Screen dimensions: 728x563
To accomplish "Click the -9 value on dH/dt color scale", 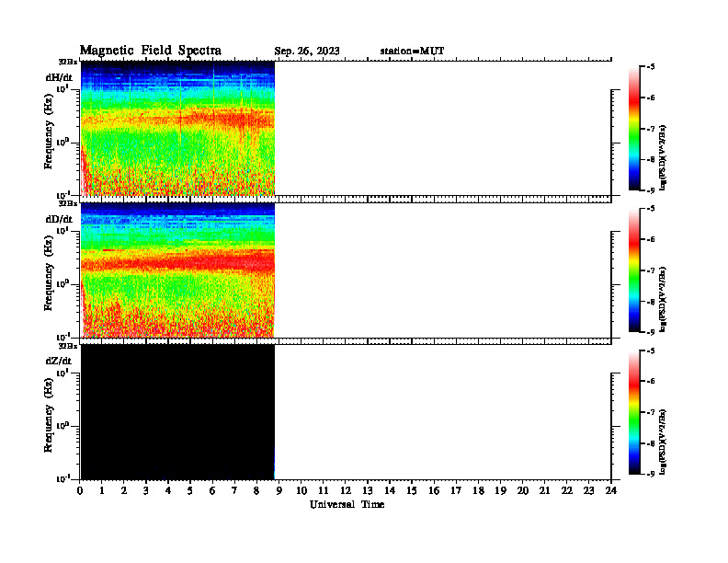I will [x=651, y=190].
